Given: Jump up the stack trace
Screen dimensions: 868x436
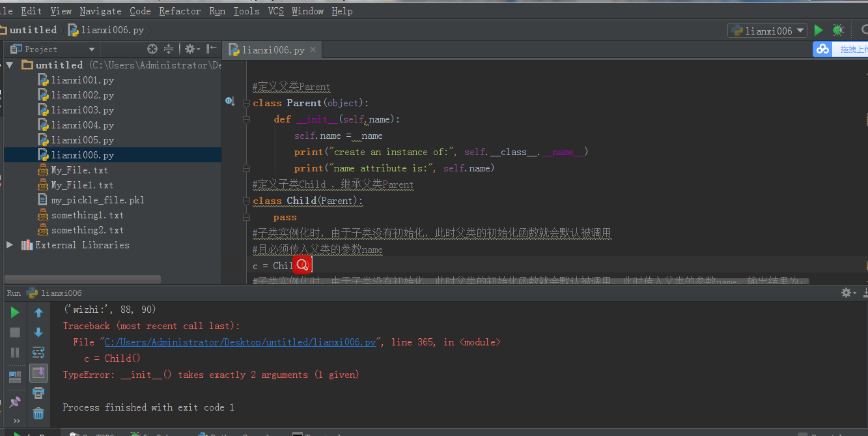Looking at the screenshot, I should point(38,313).
